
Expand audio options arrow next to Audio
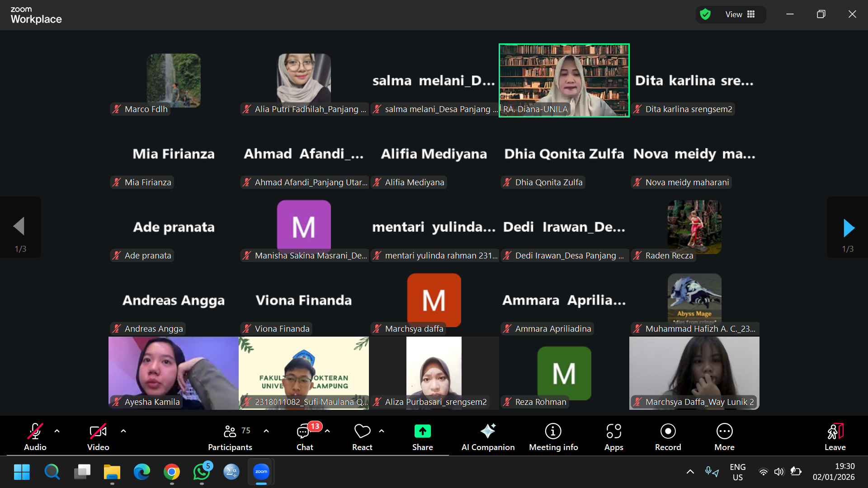tap(57, 431)
